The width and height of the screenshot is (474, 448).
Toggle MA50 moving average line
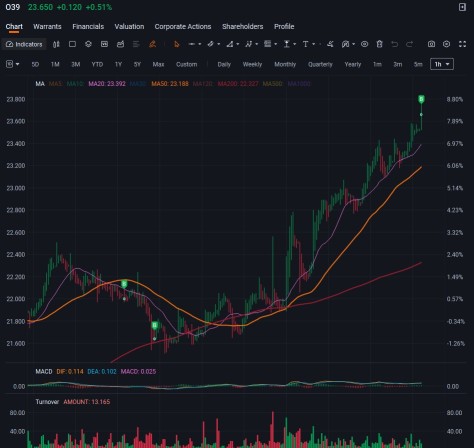170,84
